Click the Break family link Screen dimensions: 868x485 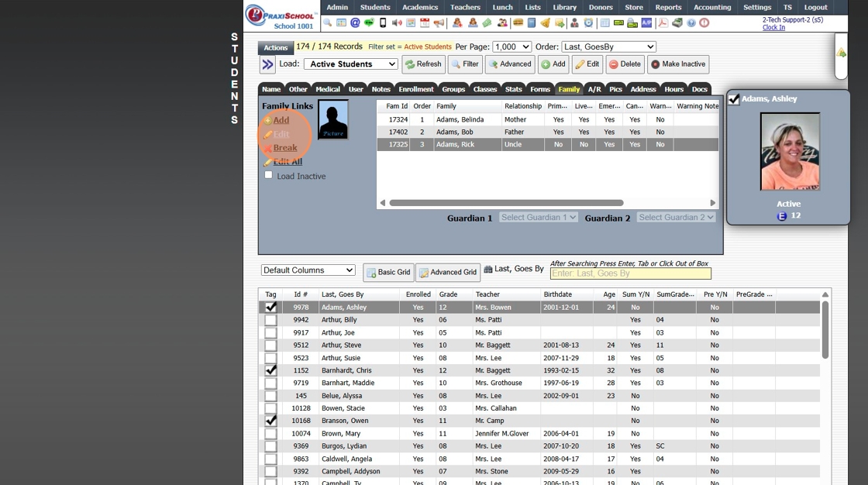tap(285, 148)
